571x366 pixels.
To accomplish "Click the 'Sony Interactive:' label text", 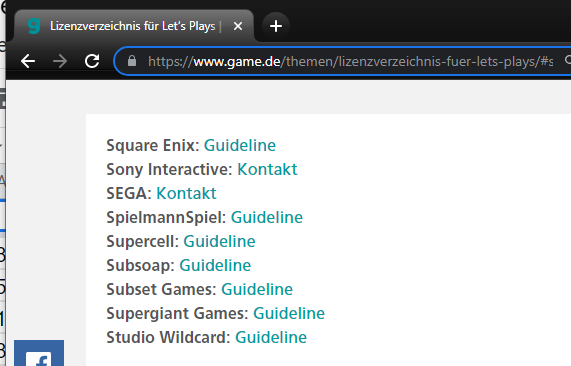I will (170, 169).
